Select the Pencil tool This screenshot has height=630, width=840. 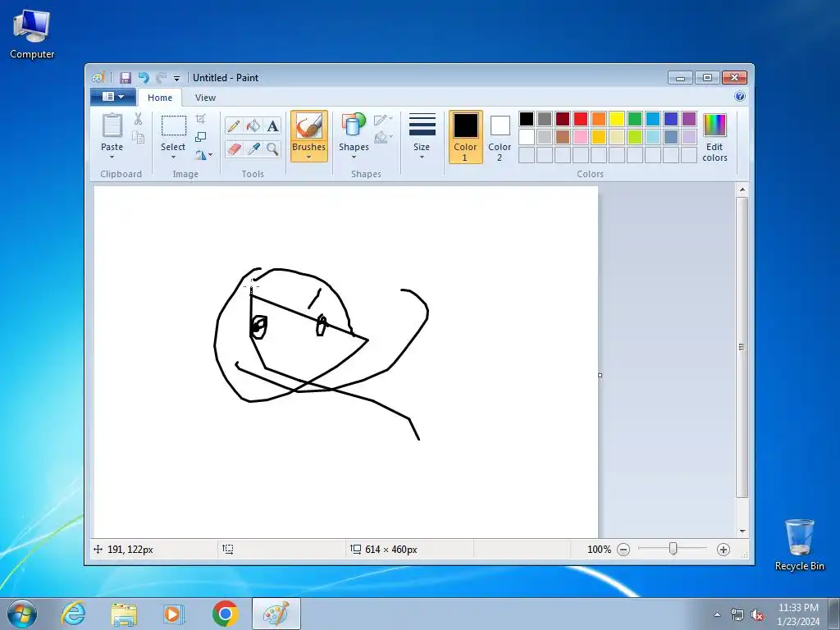[x=234, y=126]
